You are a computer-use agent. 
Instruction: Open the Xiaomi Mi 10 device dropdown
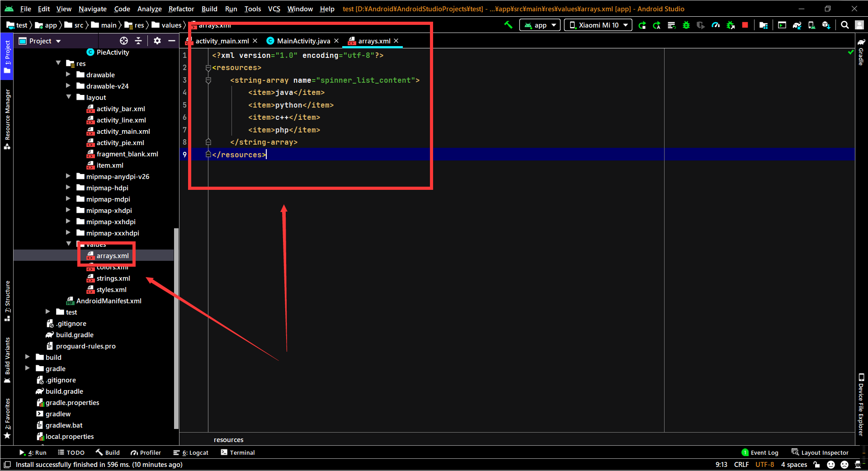pos(598,25)
